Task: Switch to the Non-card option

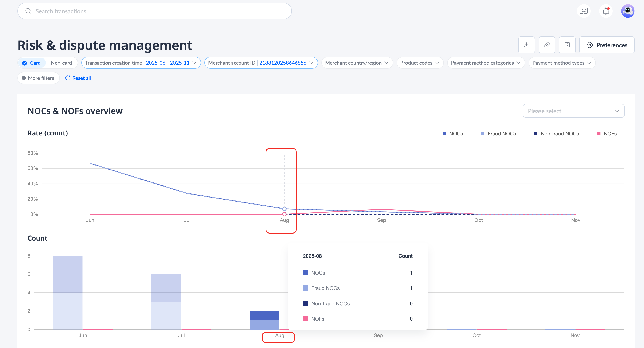Action: [61, 63]
